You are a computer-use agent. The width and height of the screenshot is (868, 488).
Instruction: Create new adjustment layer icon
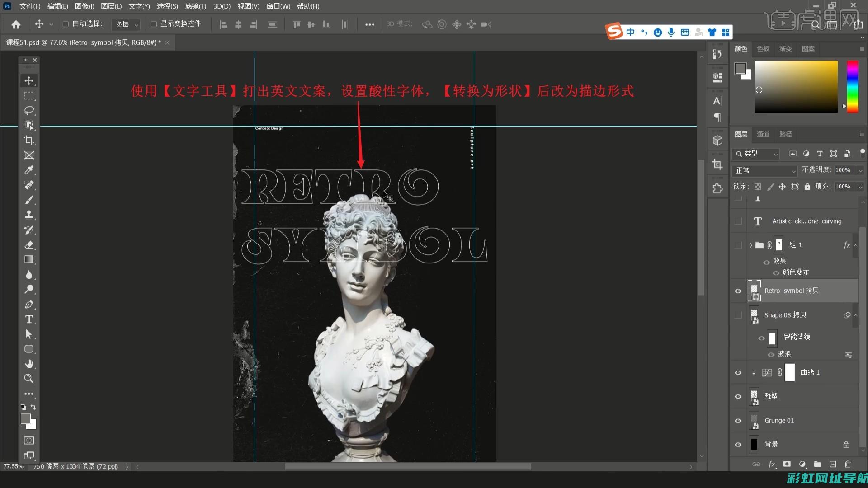point(802,464)
